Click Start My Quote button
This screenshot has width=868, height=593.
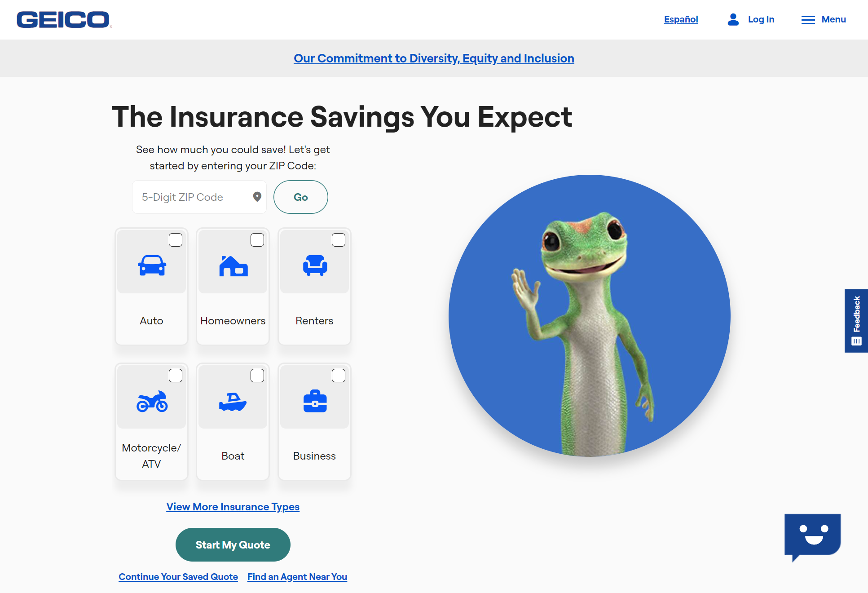tap(233, 545)
